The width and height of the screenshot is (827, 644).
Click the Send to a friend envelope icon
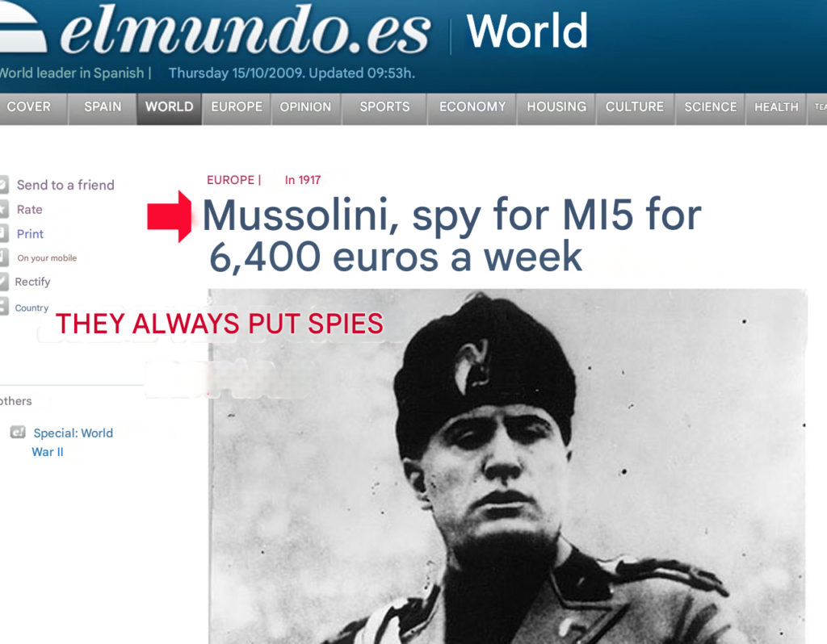click(x=4, y=185)
